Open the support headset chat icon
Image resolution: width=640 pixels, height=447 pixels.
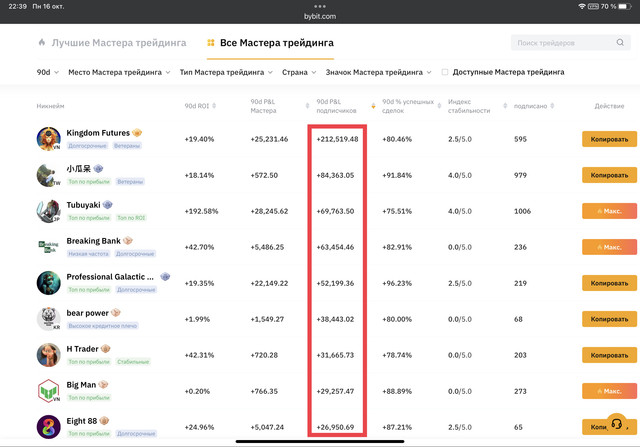(617, 424)
